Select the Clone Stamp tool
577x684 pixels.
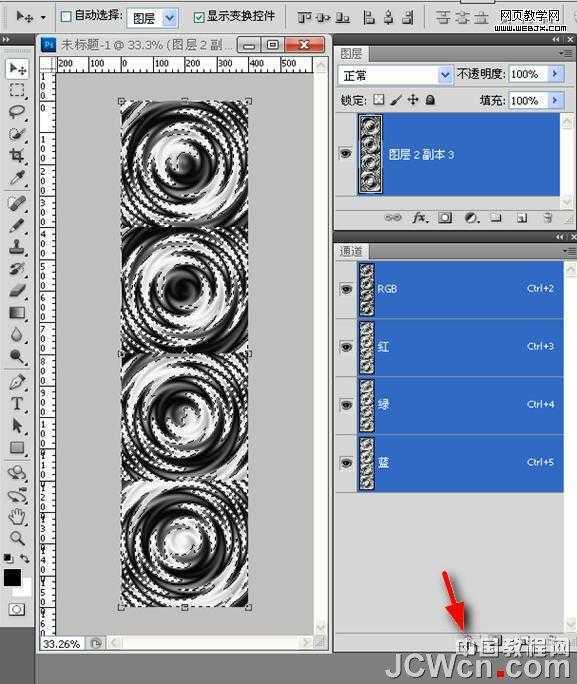click(x=17, y=247)
